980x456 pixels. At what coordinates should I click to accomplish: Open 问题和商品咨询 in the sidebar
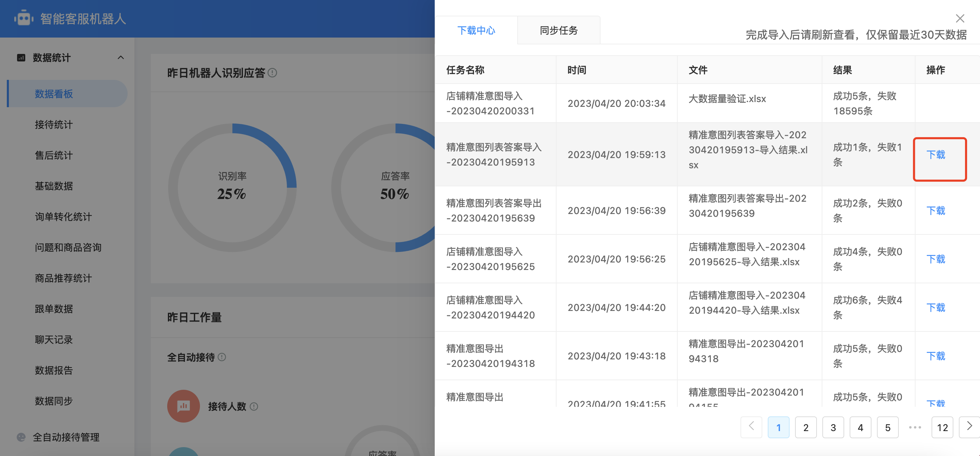point(68,247)
